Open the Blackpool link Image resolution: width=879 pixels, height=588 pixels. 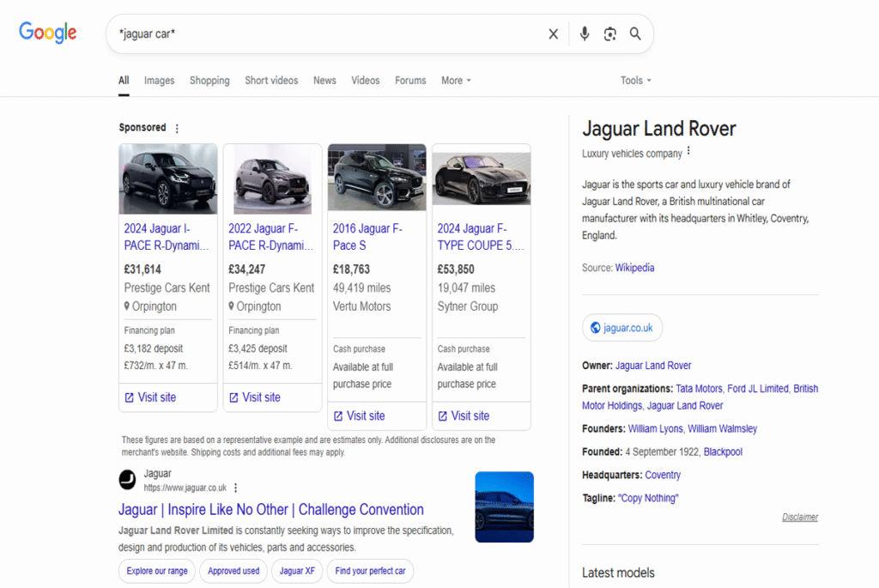(x=723, y=452)
